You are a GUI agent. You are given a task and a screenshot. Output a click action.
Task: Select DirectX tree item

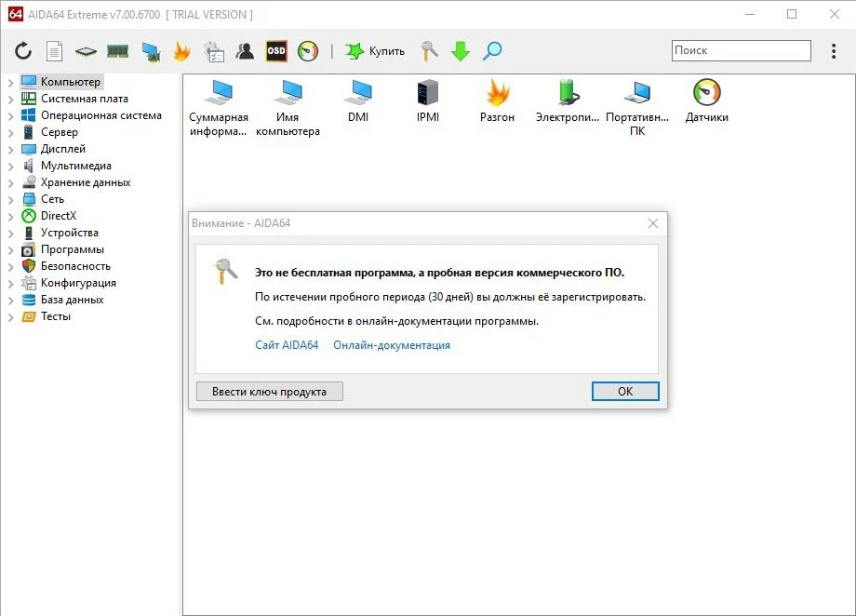[x=59, y=216]
